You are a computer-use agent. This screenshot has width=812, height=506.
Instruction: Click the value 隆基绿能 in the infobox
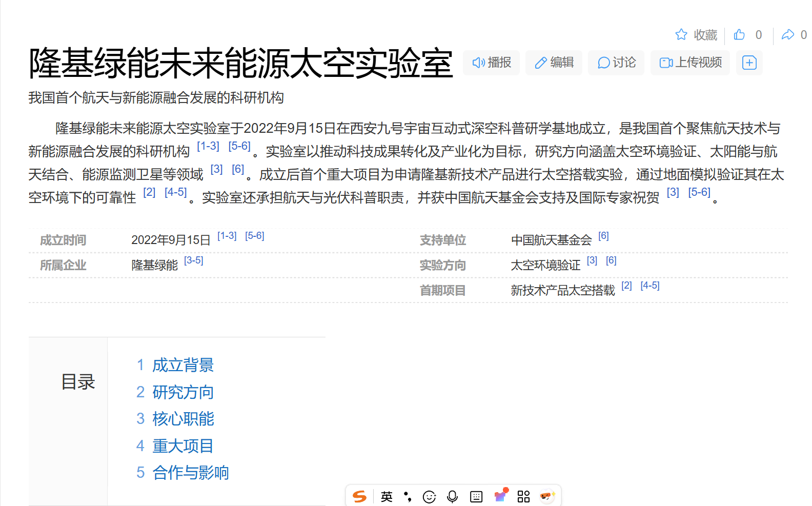click(155, 266)
